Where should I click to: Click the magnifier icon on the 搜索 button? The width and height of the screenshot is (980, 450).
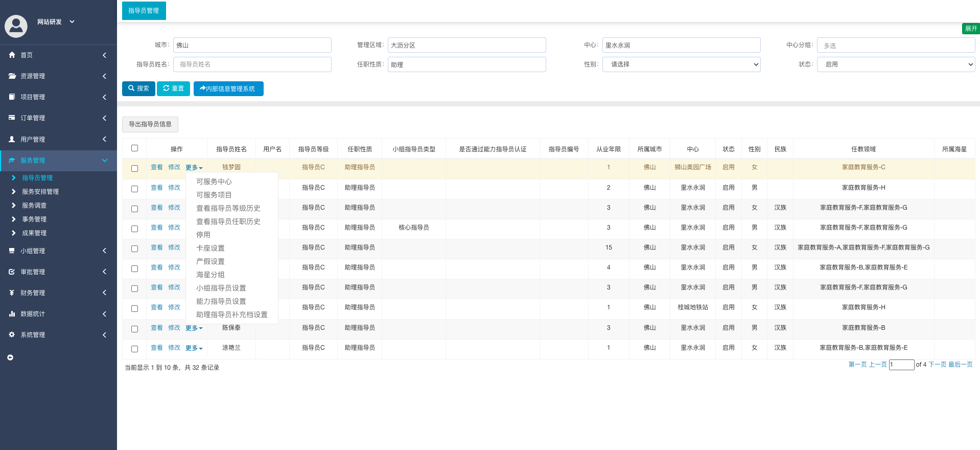pos(131,88)
